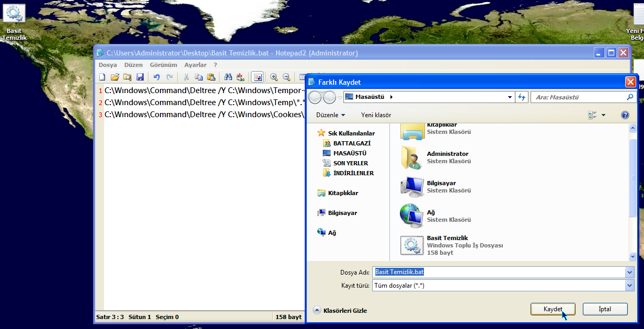Open the view options dropdown arrow
The image size is (644, 329).
point(603,115)
